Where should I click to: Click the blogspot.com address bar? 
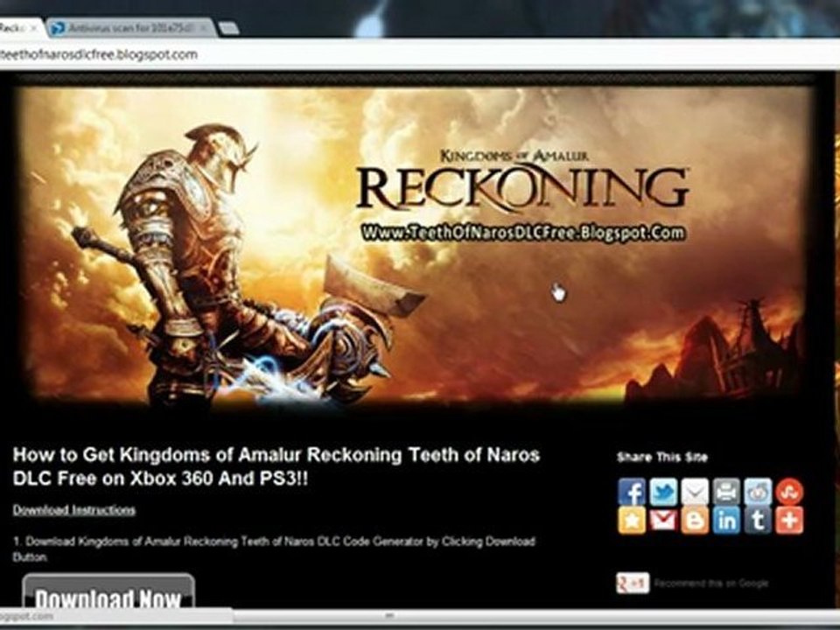(x=418, y=54)
